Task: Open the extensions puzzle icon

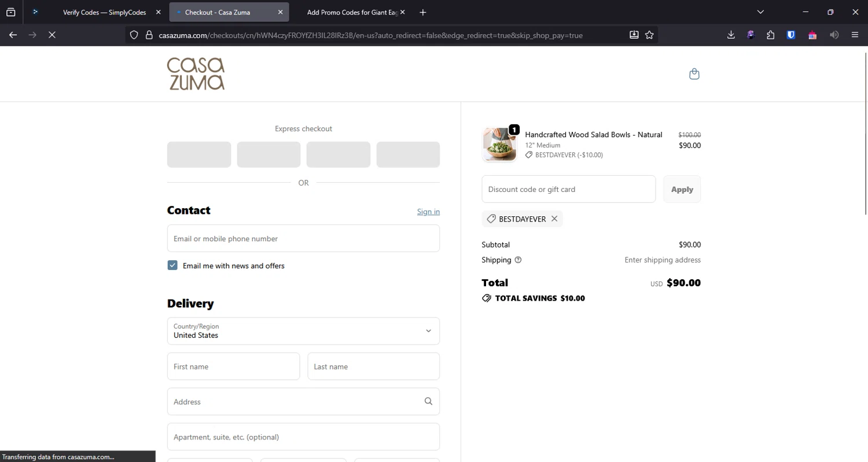Action: (770, 35)
